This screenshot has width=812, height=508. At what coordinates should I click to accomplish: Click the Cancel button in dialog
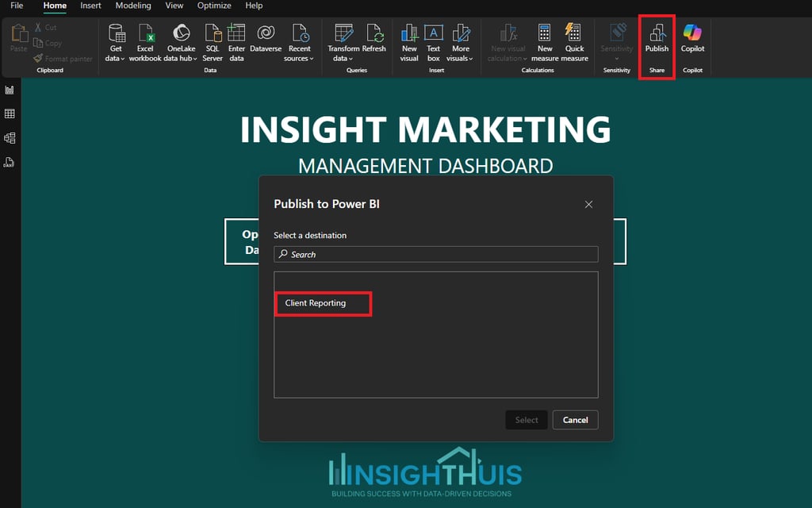[x=575, y=420]
